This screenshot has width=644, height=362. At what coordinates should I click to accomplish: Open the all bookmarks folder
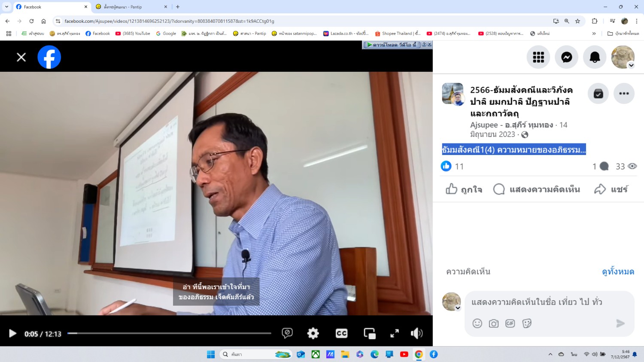pos(623,33)
